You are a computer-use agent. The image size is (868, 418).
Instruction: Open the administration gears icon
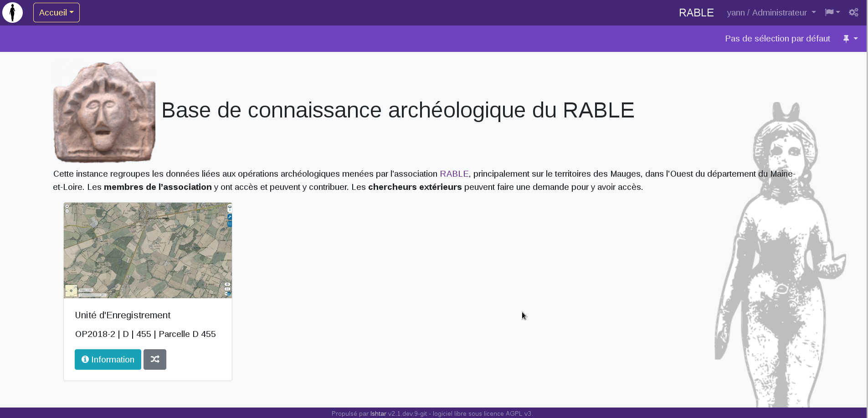(853, 13)
